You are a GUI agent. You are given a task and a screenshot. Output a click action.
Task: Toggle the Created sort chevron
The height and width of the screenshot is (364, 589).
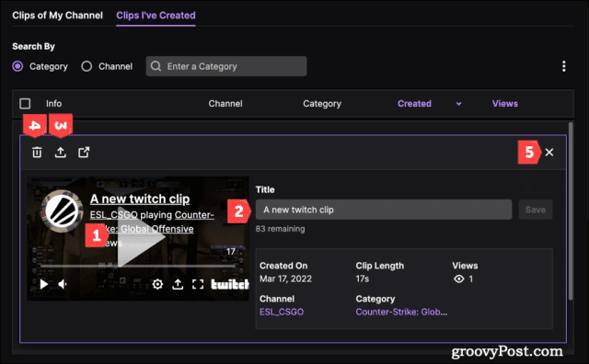click(x=458, y=104)
